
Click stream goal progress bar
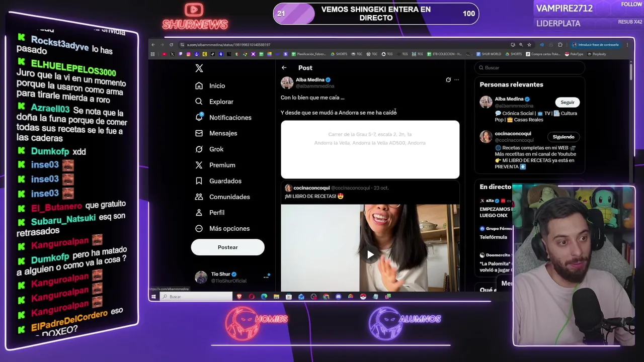point(376,14)
